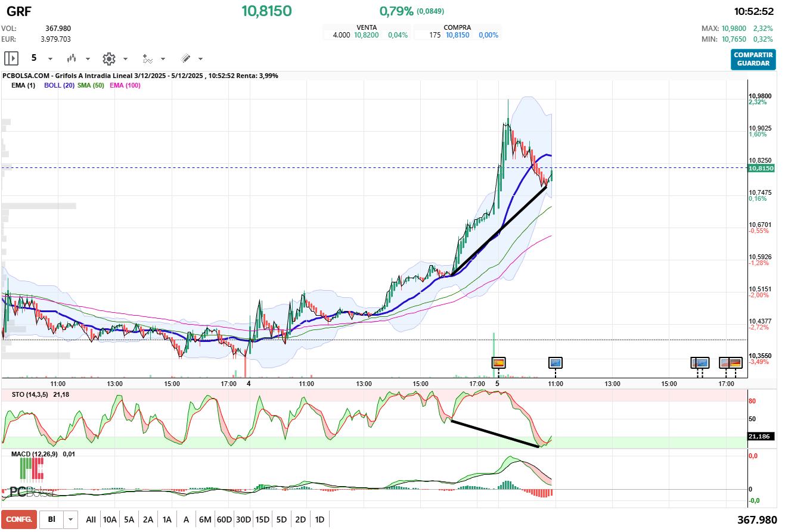Screen dimensions: 785x532
Task: Toggle the side panel icon in toolbar
Action: point(11,58)
